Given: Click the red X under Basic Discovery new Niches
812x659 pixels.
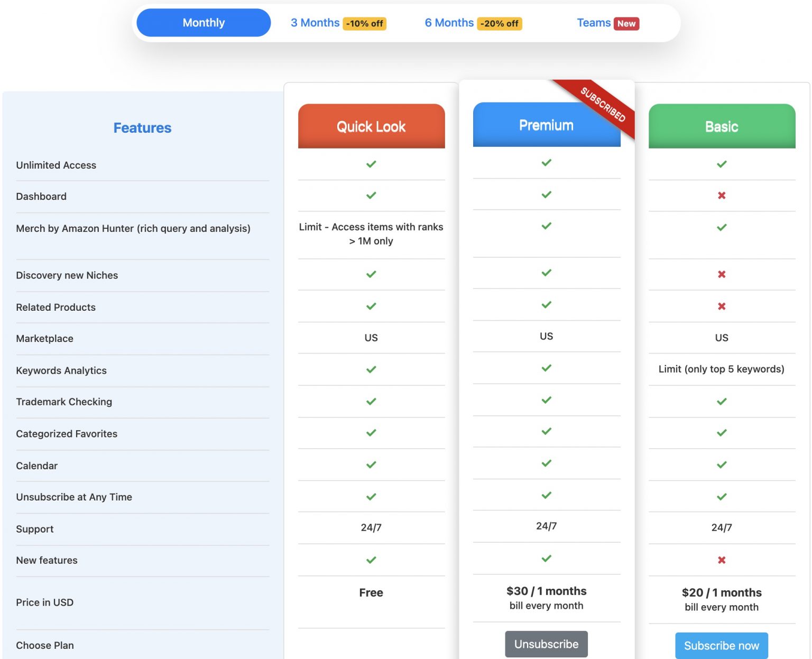Looking at the screenshot, I should (721, 274).
